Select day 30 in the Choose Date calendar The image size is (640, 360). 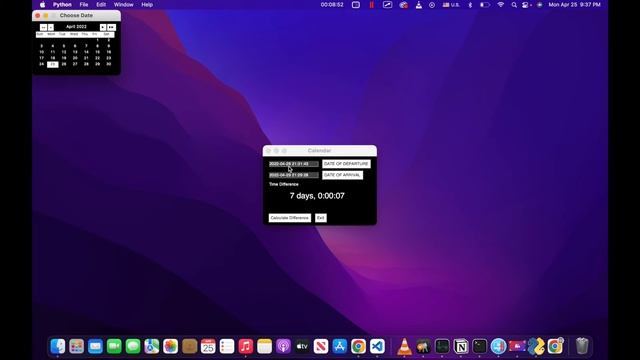[x=109, y=64]
